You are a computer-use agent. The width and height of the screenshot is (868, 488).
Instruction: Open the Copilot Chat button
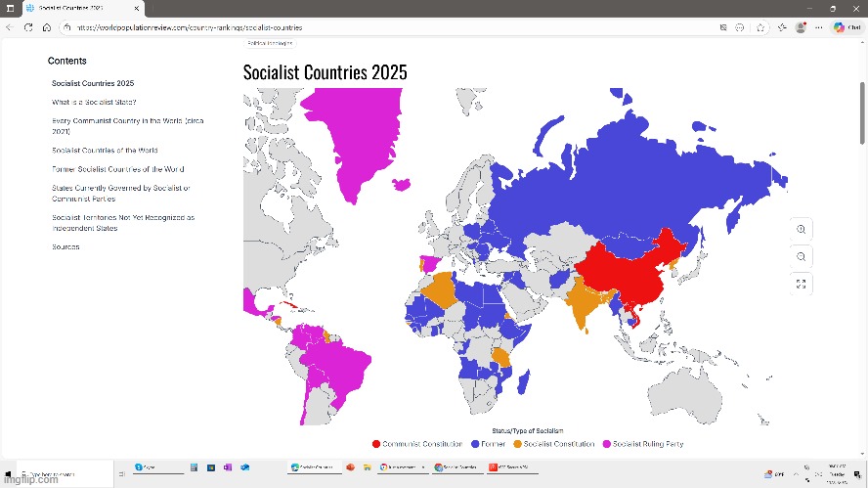845,27
